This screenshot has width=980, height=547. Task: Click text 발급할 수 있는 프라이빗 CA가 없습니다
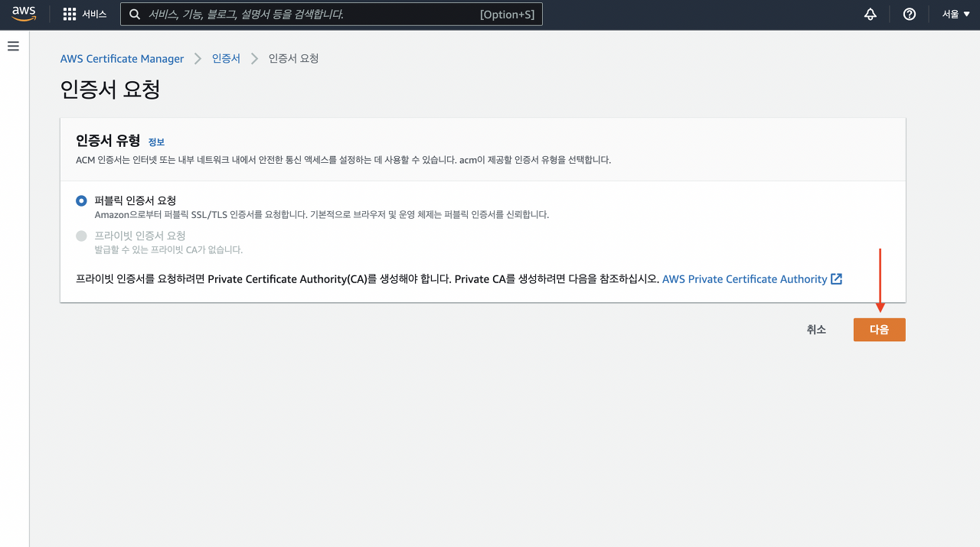pyautogui.click(x=168, y=250)
